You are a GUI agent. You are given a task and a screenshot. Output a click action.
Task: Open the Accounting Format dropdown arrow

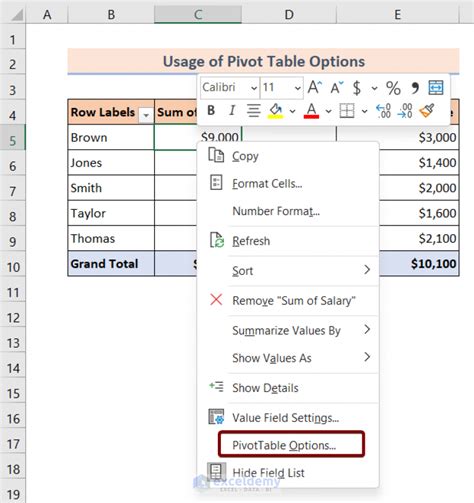click(x=374, y=88)
